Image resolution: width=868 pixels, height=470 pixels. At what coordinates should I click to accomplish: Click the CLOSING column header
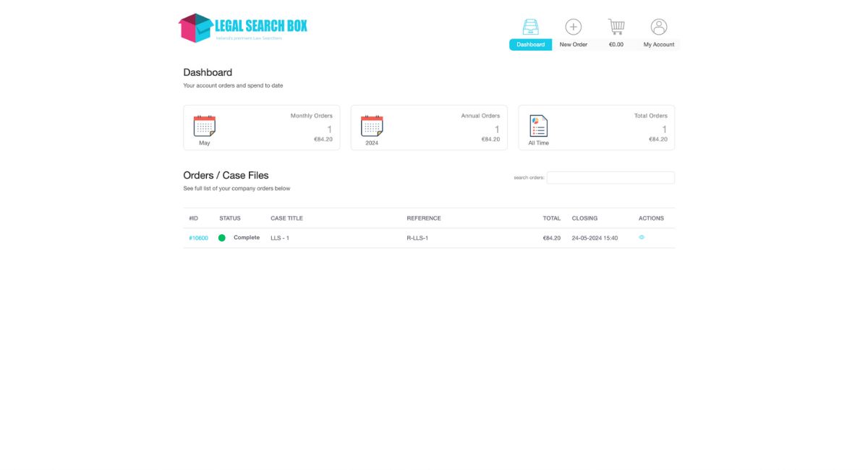click(584, 218)
